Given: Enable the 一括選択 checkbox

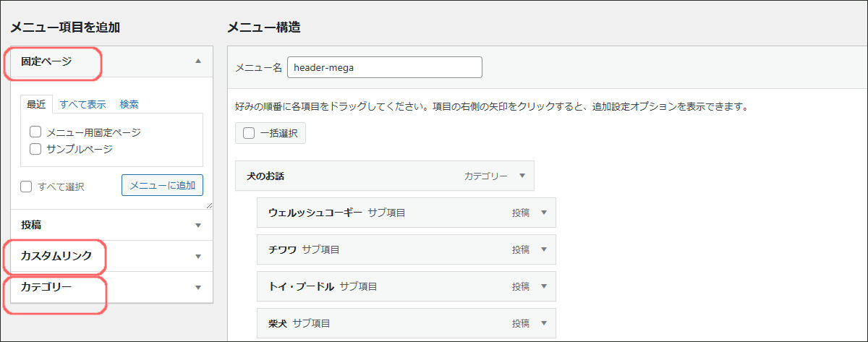Looking at the screenshot, I should click(x=249, y=133).
